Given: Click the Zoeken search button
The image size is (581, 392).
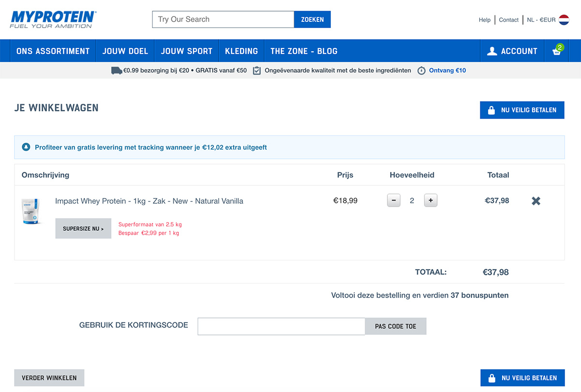Looking at the screenshot, I should pyautogui.click(x=312, y=19).
